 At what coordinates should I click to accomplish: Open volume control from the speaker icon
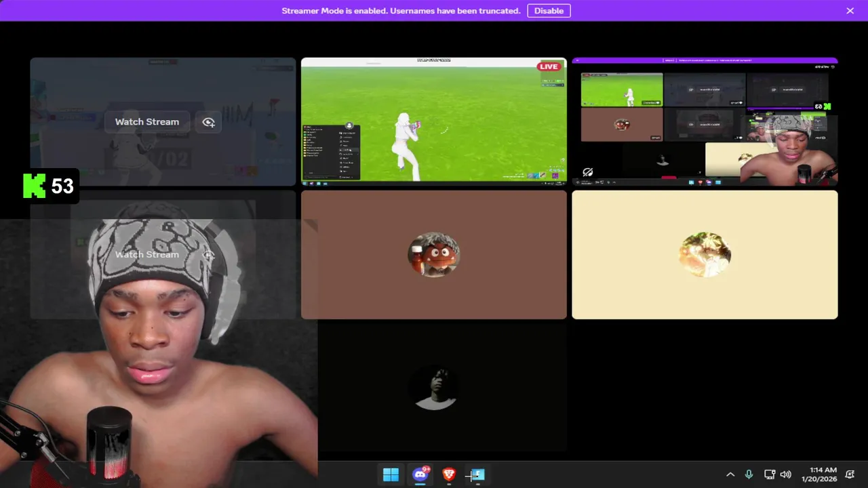(x=786, y=474)
